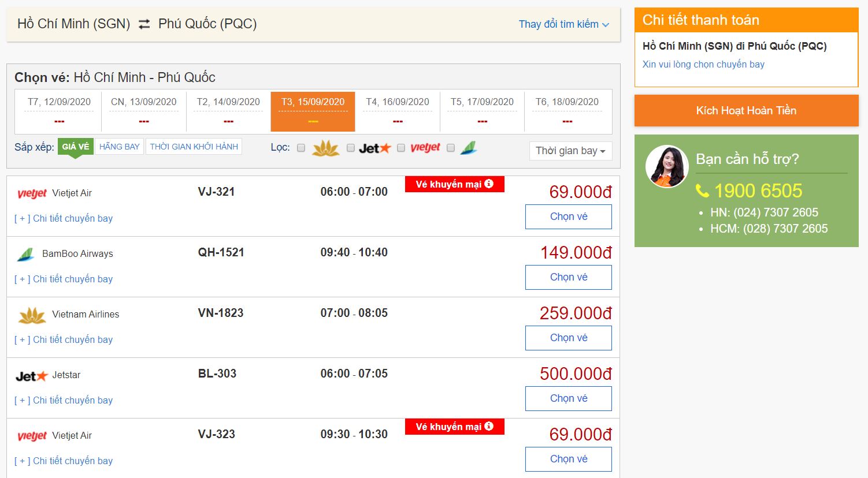Click the 500.000đ price
The image size is (868, 478).
click(576, 374)
